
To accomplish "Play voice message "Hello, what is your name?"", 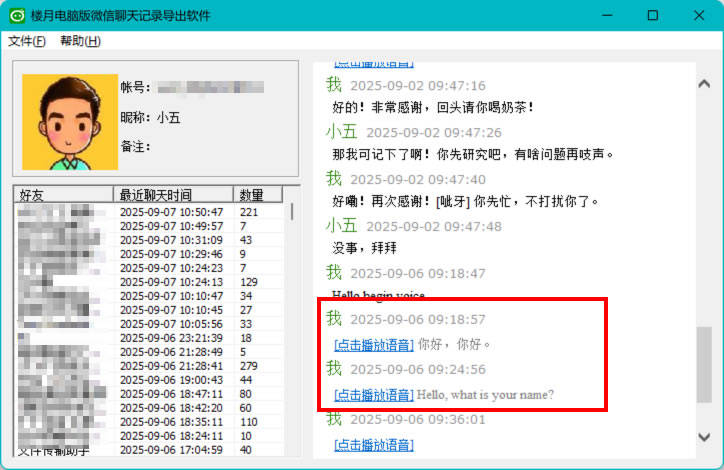I will pyautogui.click(x=373, y=394).
